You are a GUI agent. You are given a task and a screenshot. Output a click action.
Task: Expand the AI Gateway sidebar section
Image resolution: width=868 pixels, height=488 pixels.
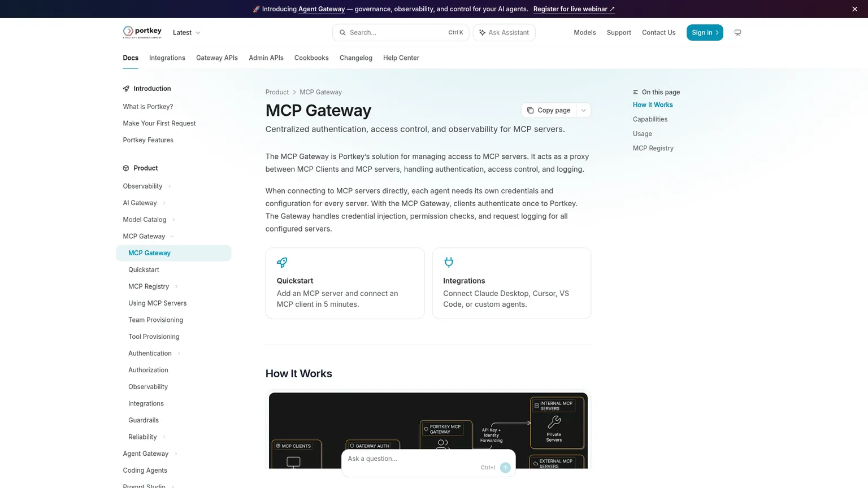coord(164,203)
